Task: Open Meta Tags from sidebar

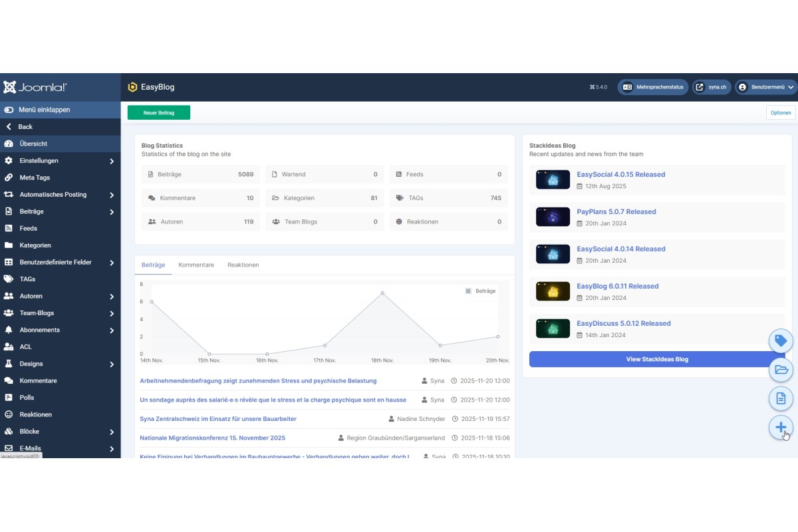Action: coord(35,178)
